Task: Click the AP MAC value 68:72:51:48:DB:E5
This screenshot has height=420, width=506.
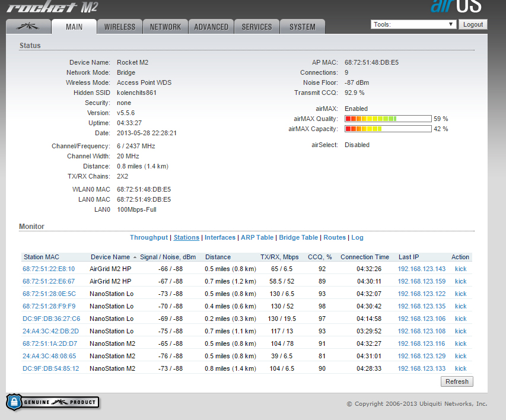Action: coord(371,63)
